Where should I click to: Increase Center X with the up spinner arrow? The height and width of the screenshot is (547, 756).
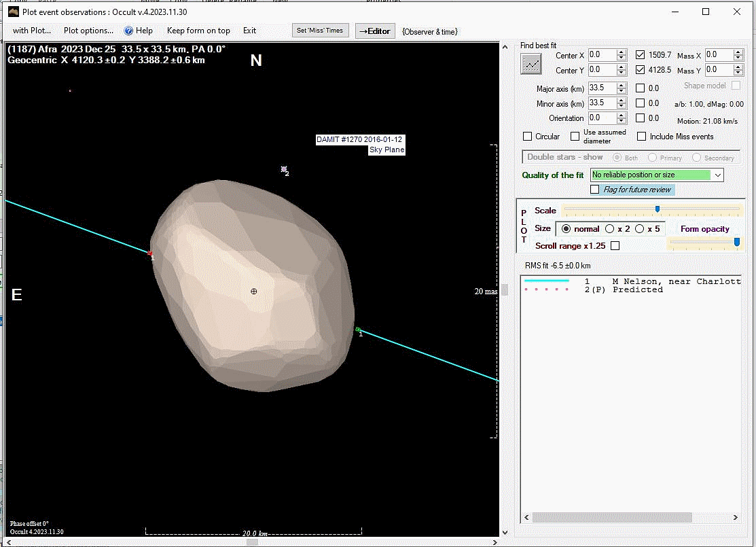(x=621, y=52)
